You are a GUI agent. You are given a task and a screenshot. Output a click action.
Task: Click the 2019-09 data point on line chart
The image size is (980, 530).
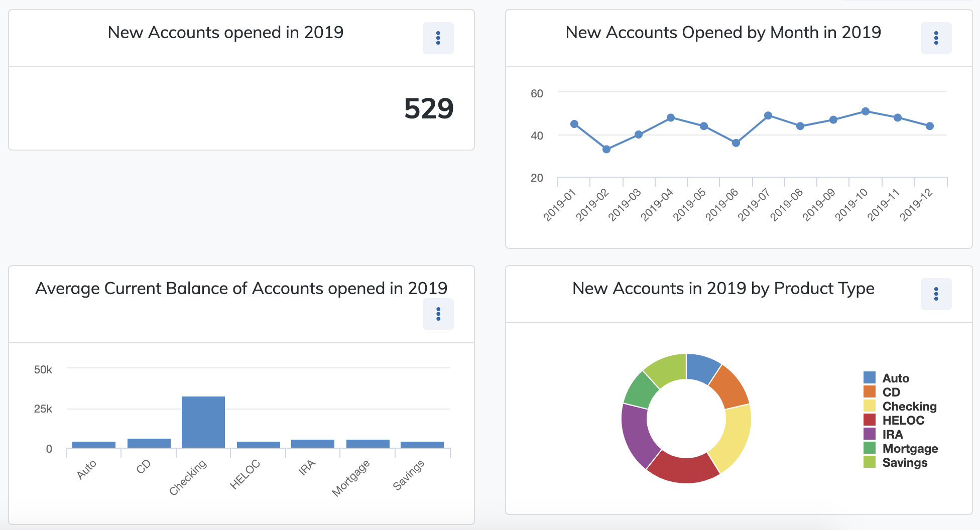click(833, 120)
